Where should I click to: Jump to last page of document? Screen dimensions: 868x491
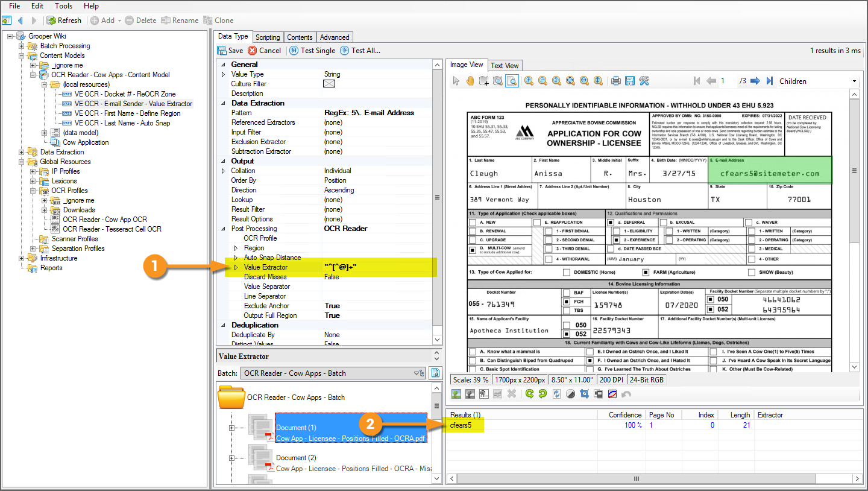pos(770,81)
